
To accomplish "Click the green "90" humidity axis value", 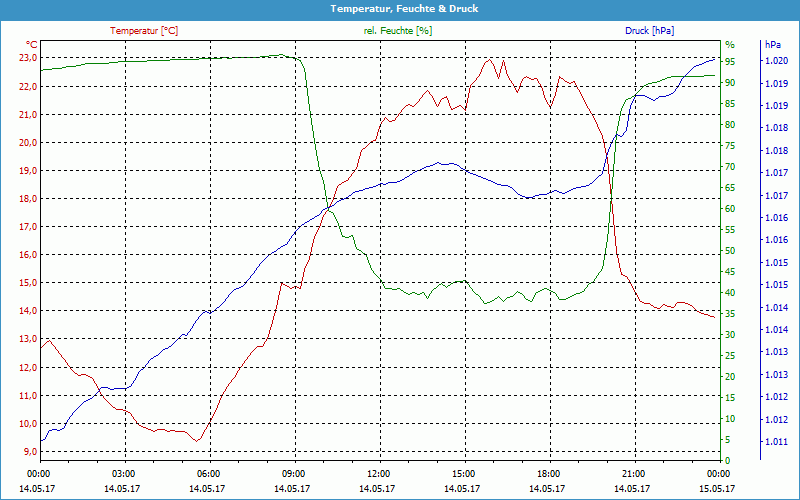I will point(730,83).
